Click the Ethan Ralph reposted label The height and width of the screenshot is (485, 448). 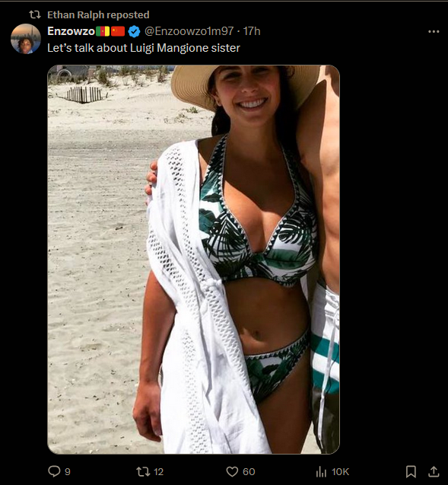click(x=98, y=14)
